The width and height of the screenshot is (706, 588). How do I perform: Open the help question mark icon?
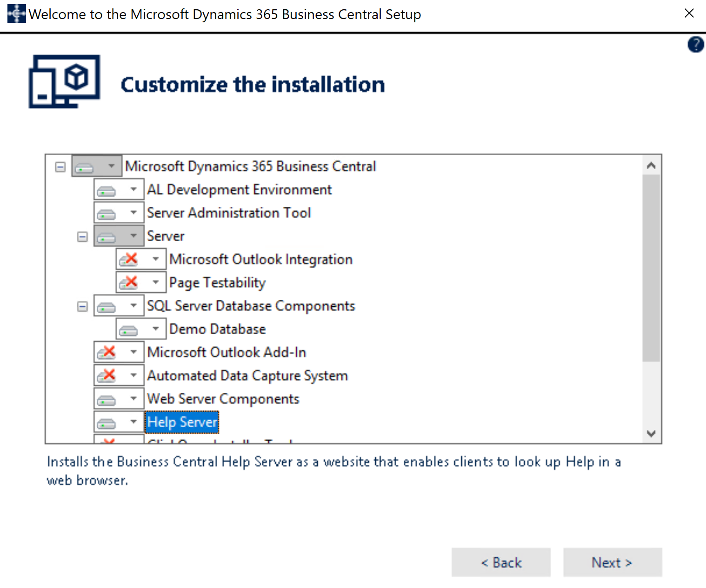pyautogui.click(x=695, y=45)
